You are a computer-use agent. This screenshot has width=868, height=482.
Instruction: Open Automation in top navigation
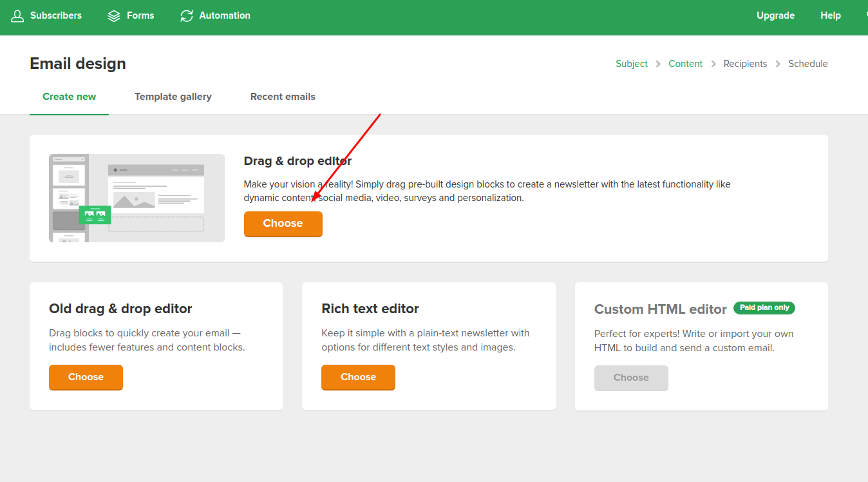tap(225, 15)
